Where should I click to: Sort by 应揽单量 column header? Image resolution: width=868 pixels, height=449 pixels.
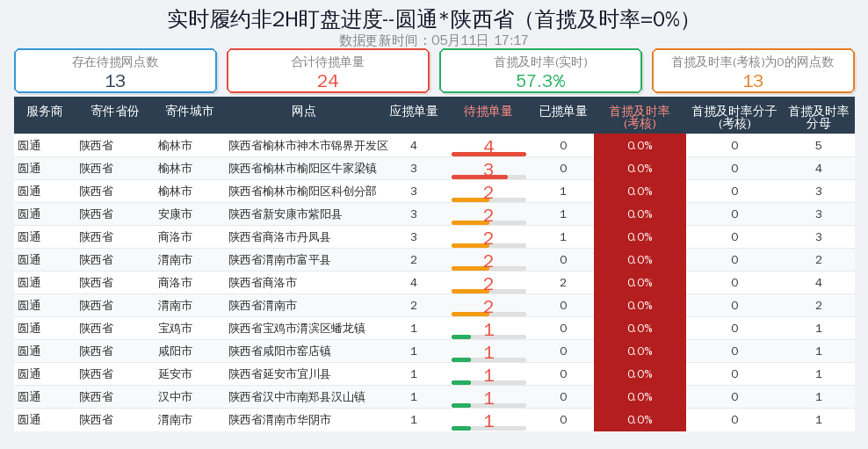(414, 112)
